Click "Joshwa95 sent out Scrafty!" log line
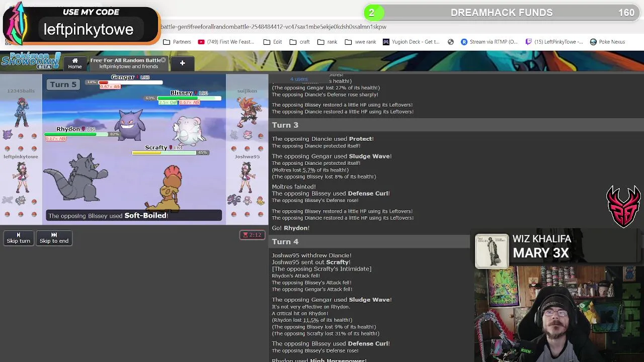 click(x=311, y=262)
